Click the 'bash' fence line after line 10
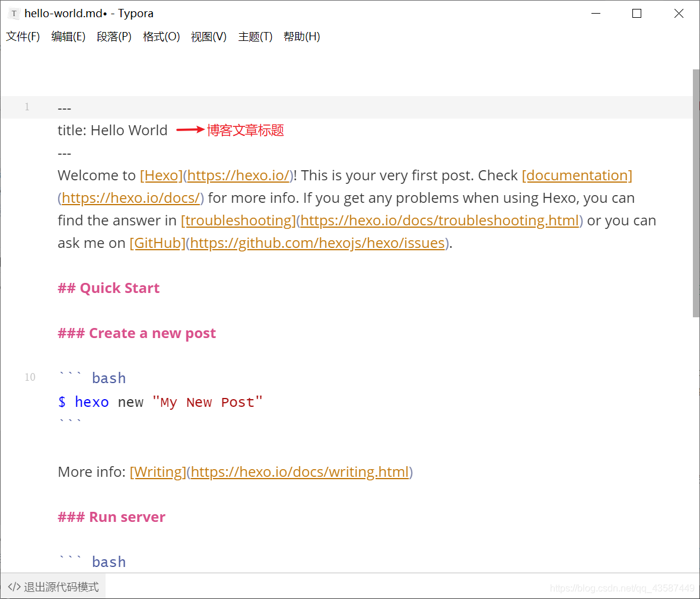 [93, 378]
